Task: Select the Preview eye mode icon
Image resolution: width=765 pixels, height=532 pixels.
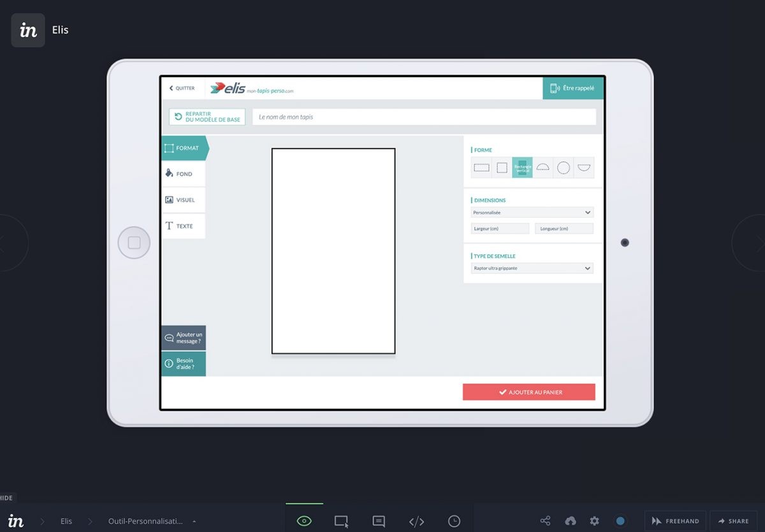Action: [304, 521]
